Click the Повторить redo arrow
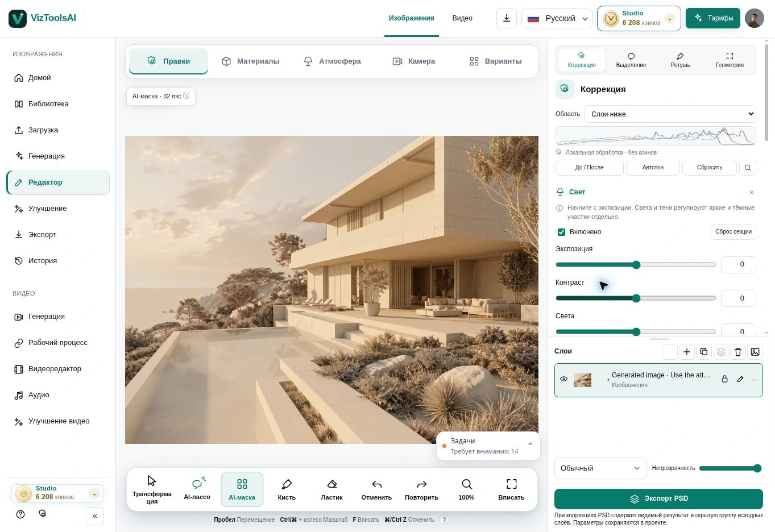This screenshot has height=532, width=775. click(421, 489)
